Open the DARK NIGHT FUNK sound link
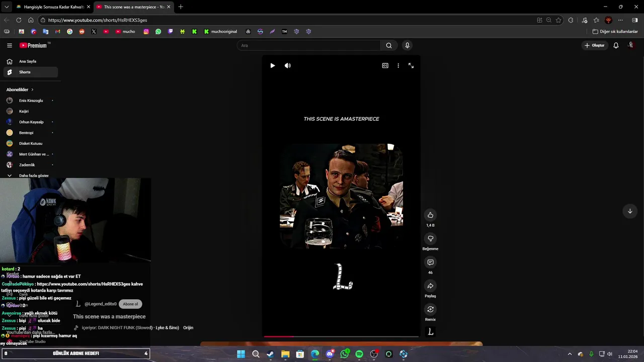Viewport: 644px width, 362px height. pyautogui.click(x=130, y=328)
